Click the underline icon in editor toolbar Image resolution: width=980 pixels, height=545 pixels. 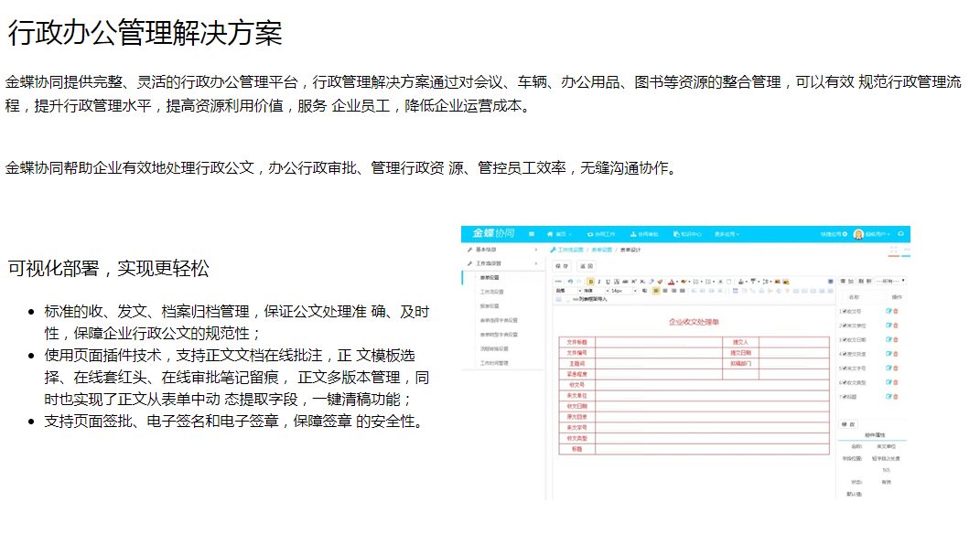coord(607,282)
